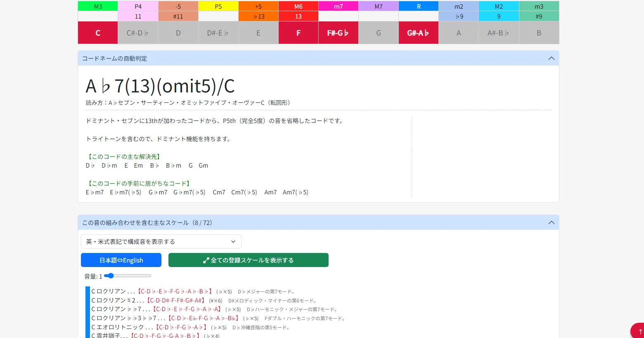
Task: Collapse the 主なスケール panel chevron
Action: coord(551,222)
